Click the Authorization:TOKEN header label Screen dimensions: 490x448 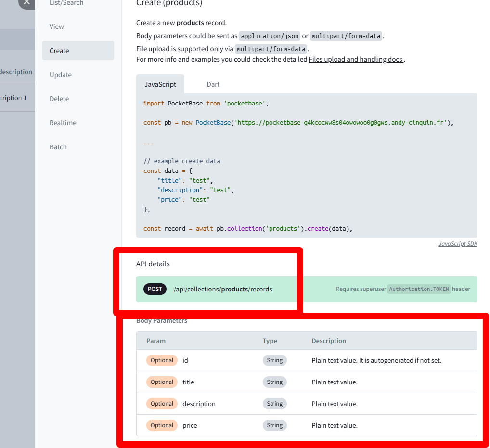click(x=419, y=289)
